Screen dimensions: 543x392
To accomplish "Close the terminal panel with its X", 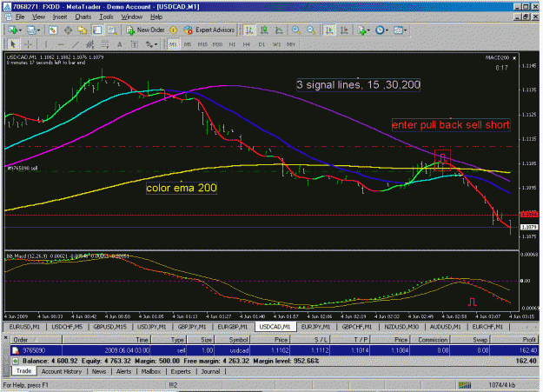I will pos(5,337).
